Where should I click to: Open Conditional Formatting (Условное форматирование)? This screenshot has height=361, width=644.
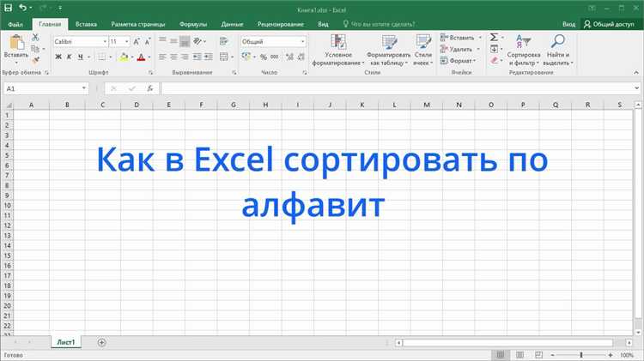pos(338,50)
